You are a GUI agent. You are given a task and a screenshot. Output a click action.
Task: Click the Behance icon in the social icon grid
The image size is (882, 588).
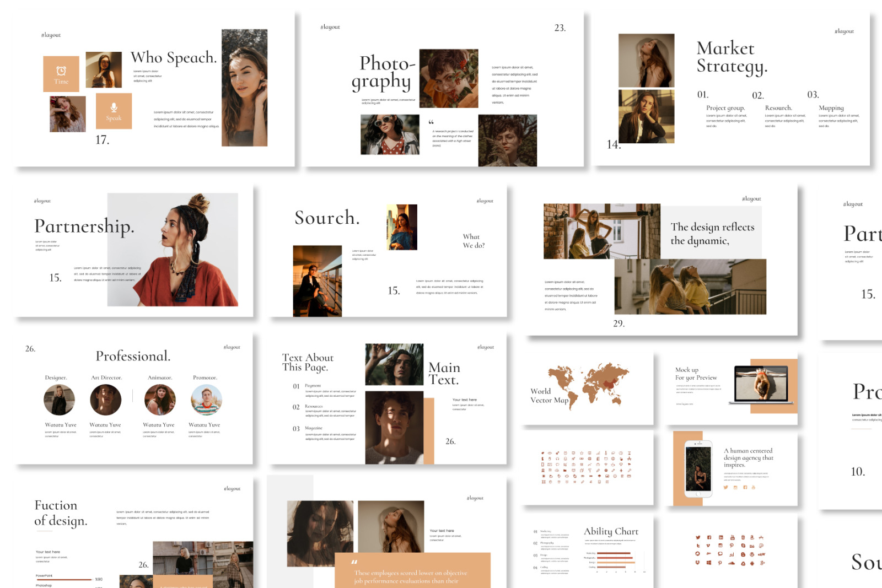coord(752,546)
